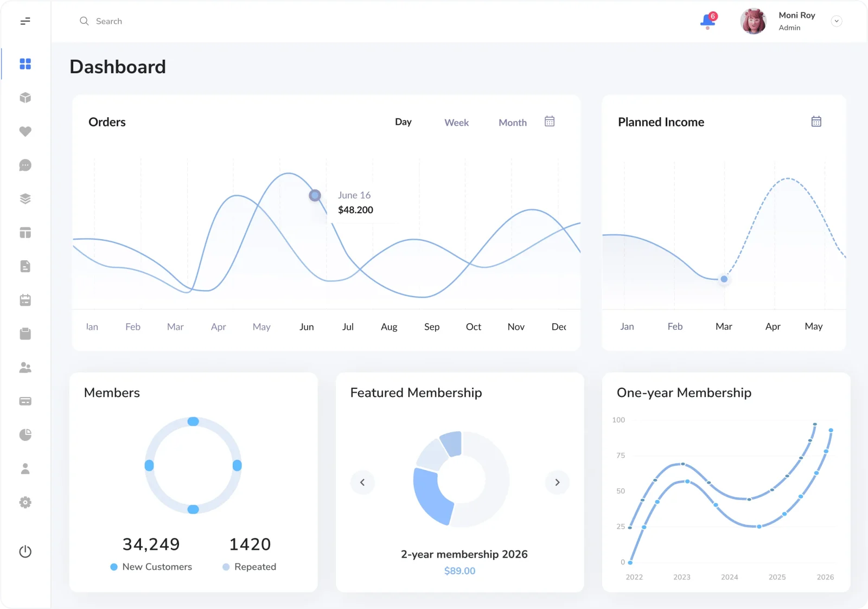
Task: Open the Planned Income calendar icon
Action: [x=816, y=121]
